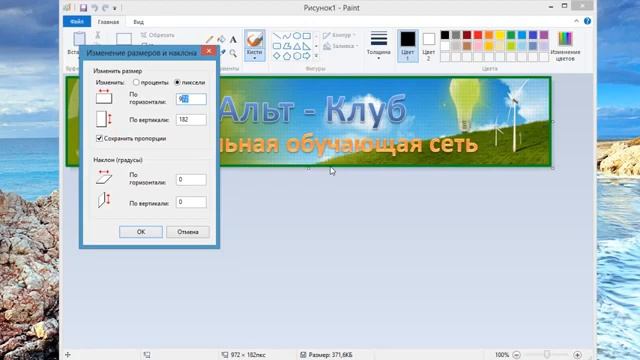This screenshot has width=640, height=360.
Task: Pick the yellow swatch in the palette
Action: coord(500,35)
